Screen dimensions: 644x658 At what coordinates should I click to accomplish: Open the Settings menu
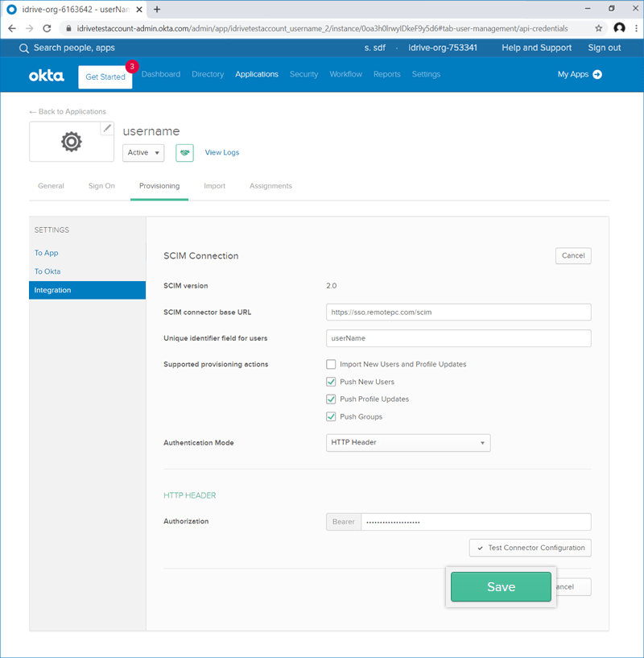426,74
